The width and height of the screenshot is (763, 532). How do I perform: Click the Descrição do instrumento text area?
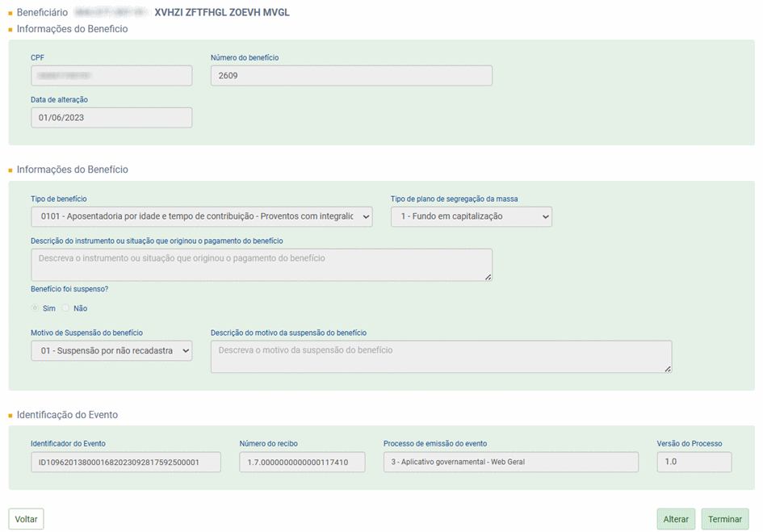(x=261, y=265)
